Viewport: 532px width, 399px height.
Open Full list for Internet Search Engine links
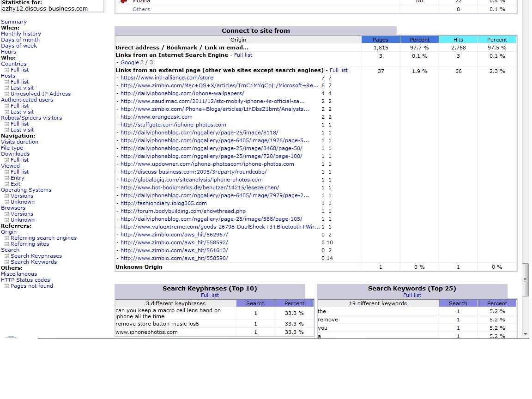[243, 55]
